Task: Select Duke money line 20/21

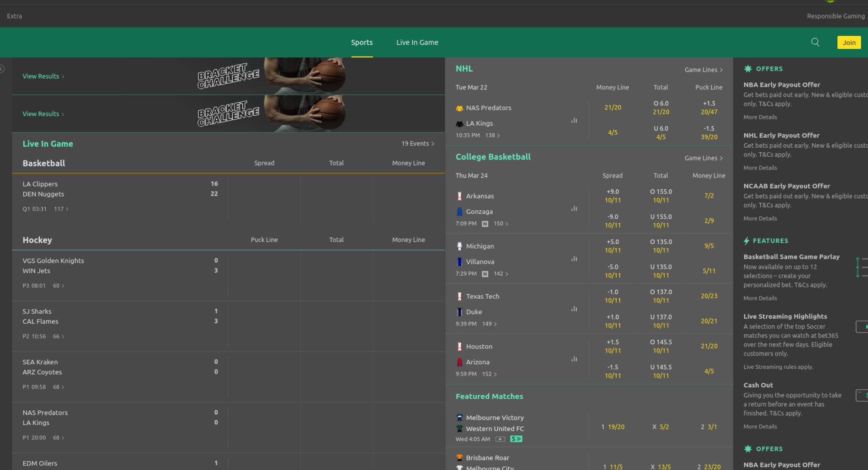Action: point(709,321)
